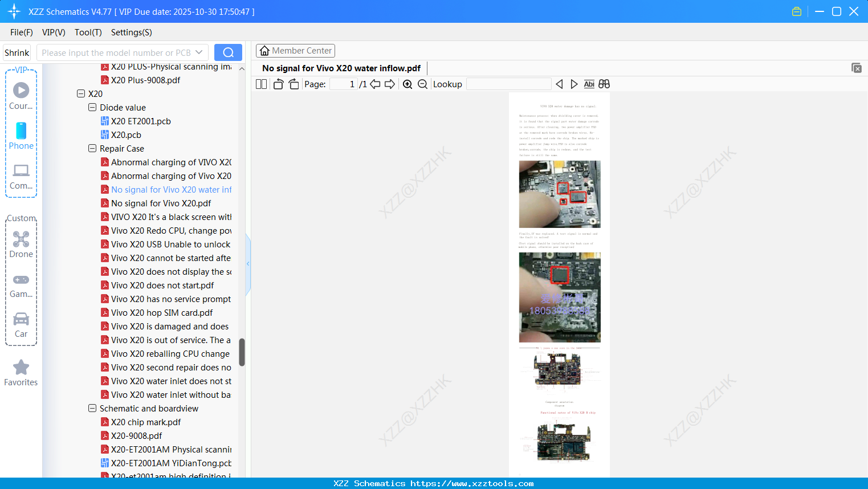Zoom in on the PDF
Screen dimensions: 868x489
(407, 84)
